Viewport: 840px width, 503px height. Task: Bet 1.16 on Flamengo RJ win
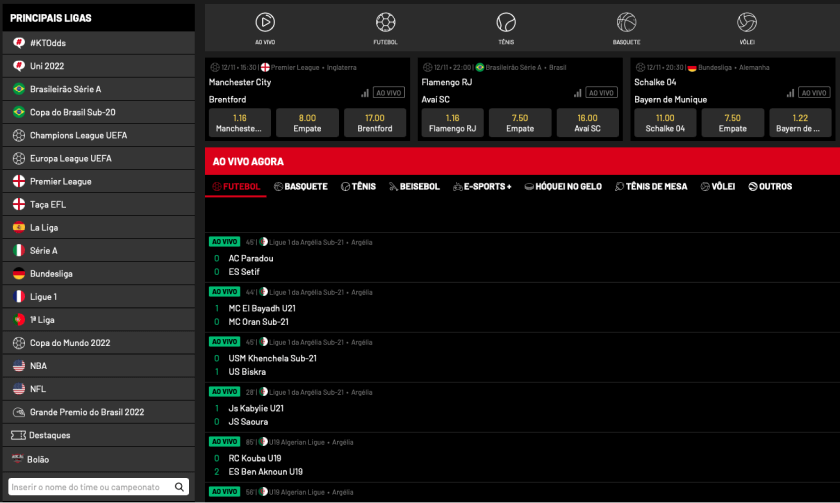click(x=452, y=123)
